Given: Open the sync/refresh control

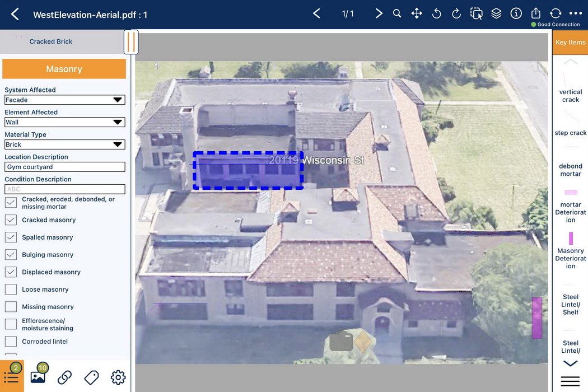Looking at the screenshot, I should click(554, 13).
